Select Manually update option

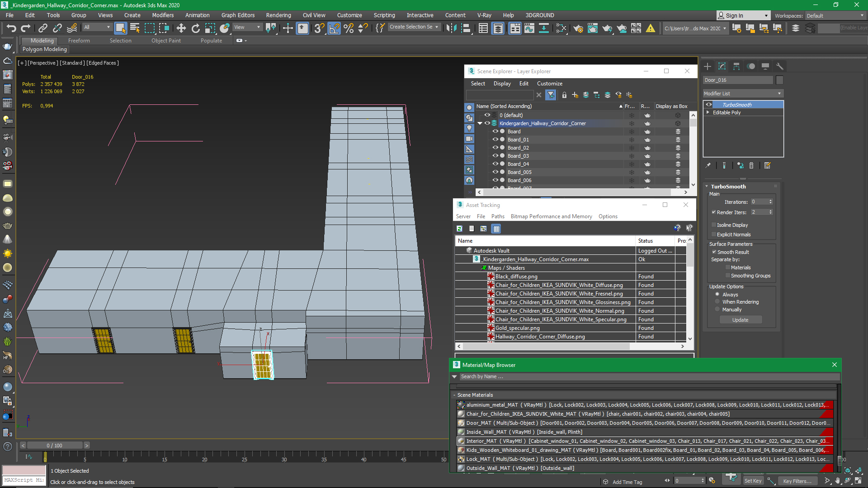pos(717,309)
